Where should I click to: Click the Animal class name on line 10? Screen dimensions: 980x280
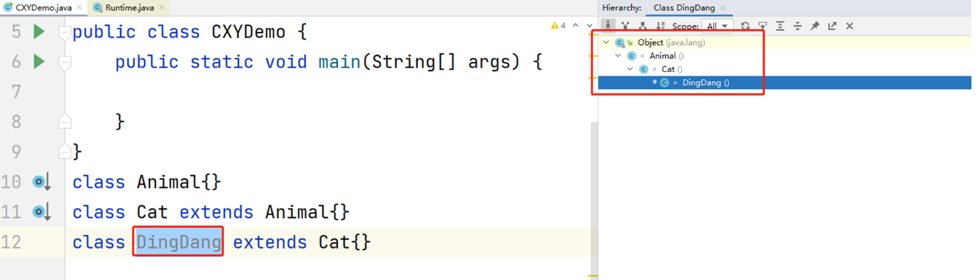tap(169, 182)
